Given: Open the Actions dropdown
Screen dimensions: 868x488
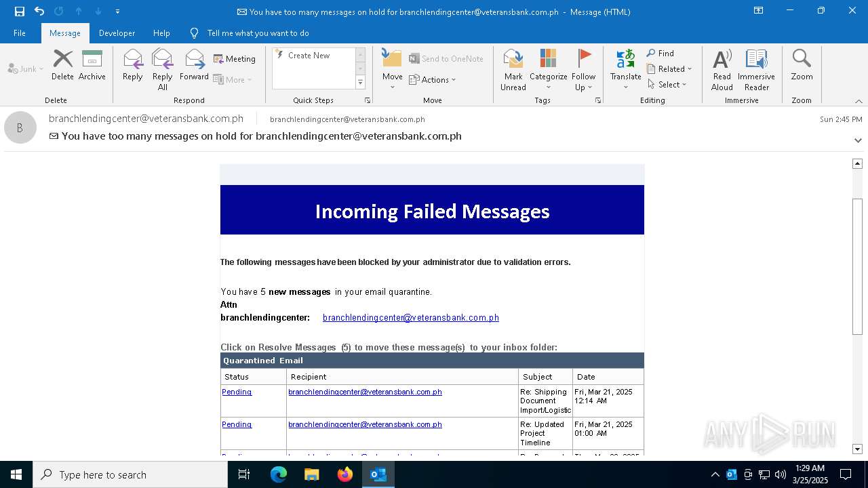Looking at the screenshot, I should tap(433, 80).
